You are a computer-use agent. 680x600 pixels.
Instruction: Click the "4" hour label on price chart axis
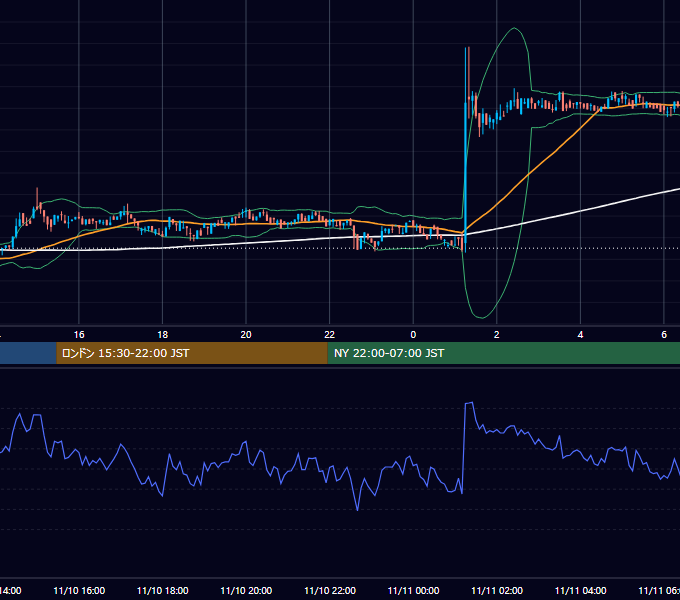(580, 335)
